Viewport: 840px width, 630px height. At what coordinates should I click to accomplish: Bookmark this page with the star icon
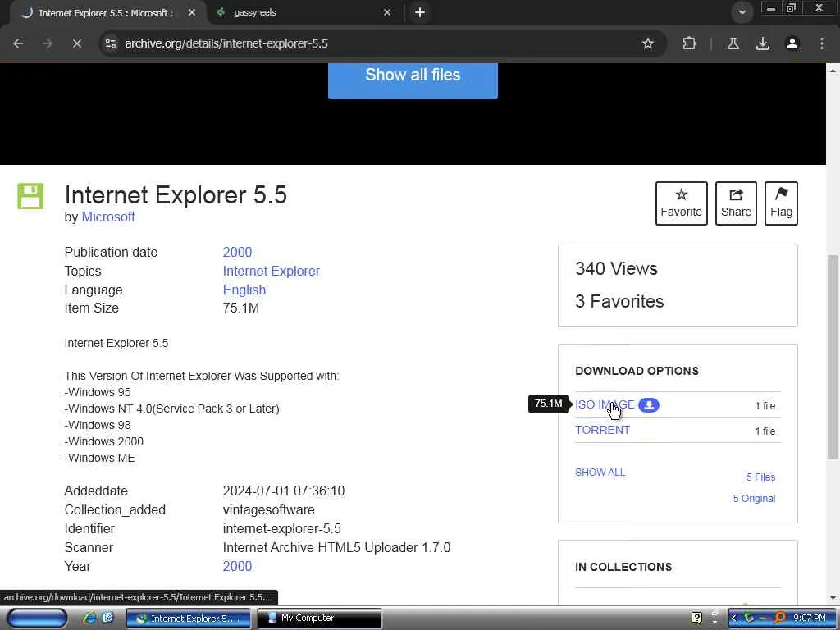(x=648, y=43)
